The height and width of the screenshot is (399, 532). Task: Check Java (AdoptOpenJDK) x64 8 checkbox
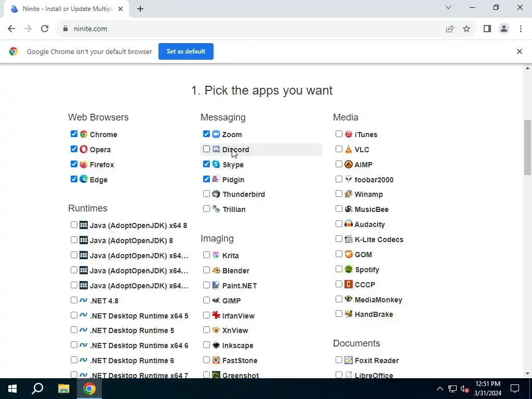[x=74, y=225]
